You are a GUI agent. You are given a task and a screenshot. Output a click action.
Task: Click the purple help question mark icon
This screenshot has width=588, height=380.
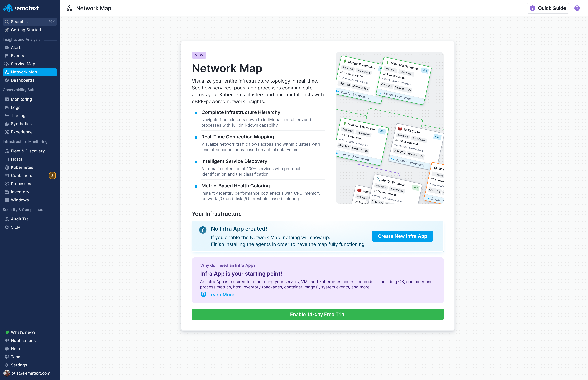tap(577, 8)
